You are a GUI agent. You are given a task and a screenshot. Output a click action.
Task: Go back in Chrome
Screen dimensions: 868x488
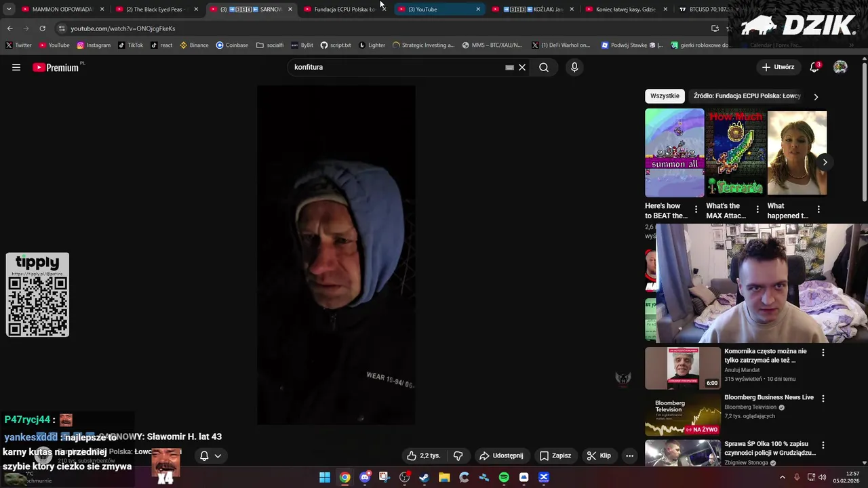(9, 28)
